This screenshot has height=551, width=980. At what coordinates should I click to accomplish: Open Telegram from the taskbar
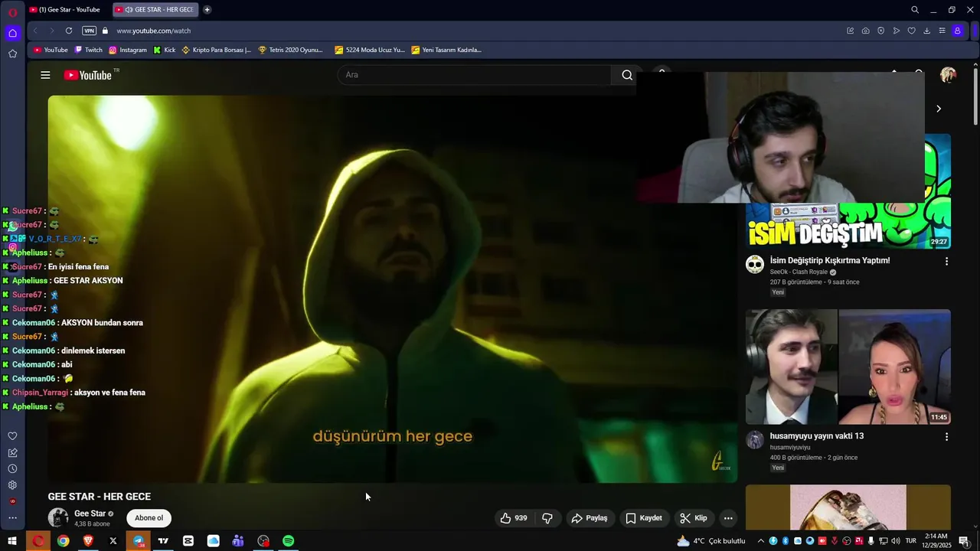[x=138, y=541]
